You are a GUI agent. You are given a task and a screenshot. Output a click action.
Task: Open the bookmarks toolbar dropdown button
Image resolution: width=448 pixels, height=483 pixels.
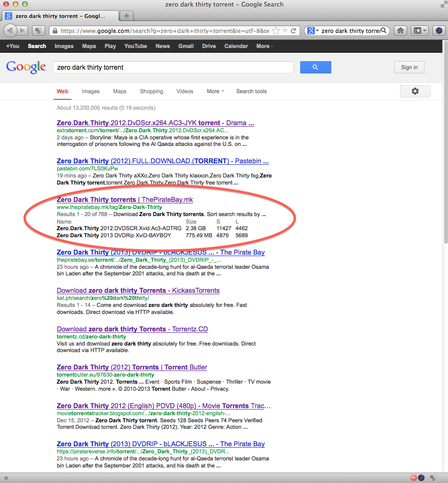click(x=419, y=31)
